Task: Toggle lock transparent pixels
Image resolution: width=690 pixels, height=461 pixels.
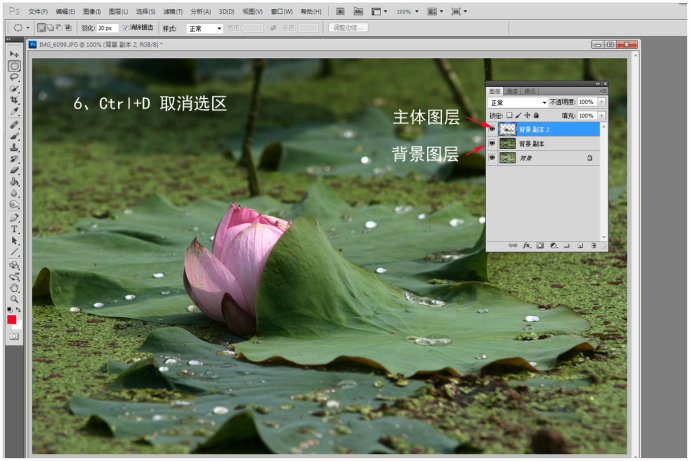Action: point(509,115)
